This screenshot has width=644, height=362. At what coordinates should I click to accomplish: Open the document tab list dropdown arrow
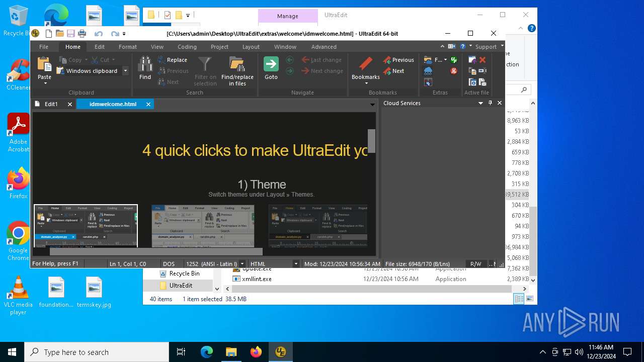point(372,105)
